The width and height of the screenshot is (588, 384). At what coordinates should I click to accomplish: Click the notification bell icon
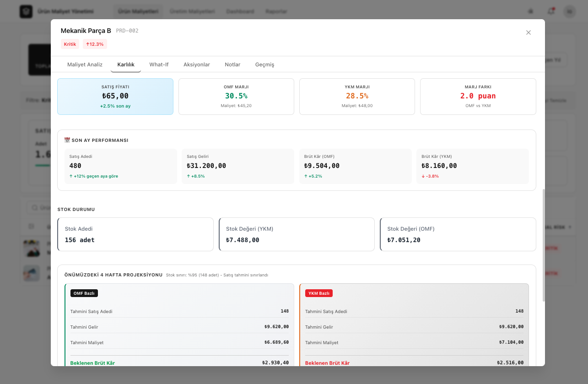551,11
